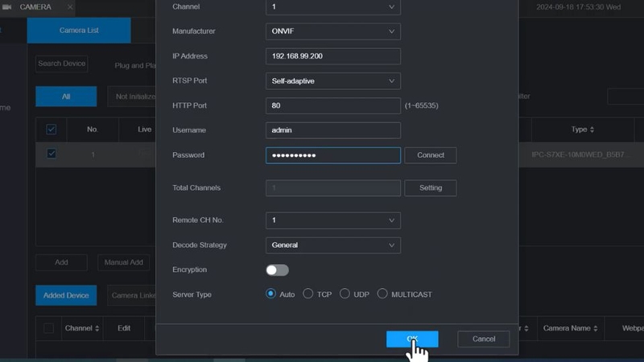Close the CAMERA tab
Image resolution: width=644 pixels, height=362 pixels.
tap(70, 7)
